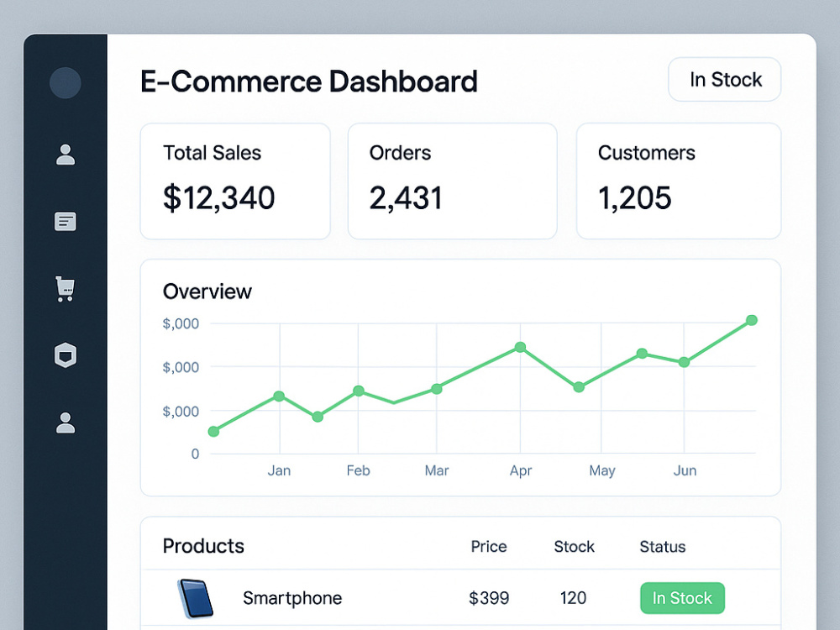Click the green In Stock status badge
Screen dimensions: 840x630
[682, 598]
